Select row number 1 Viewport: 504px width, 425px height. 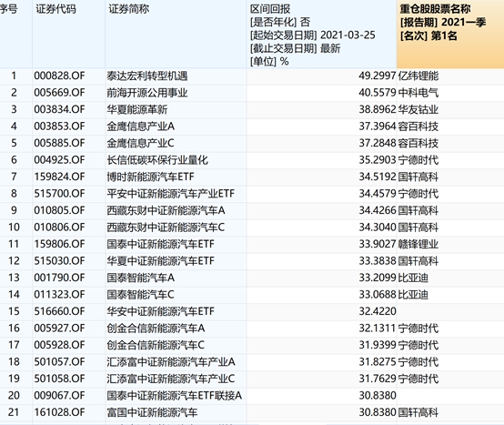(x=14, y=76)
